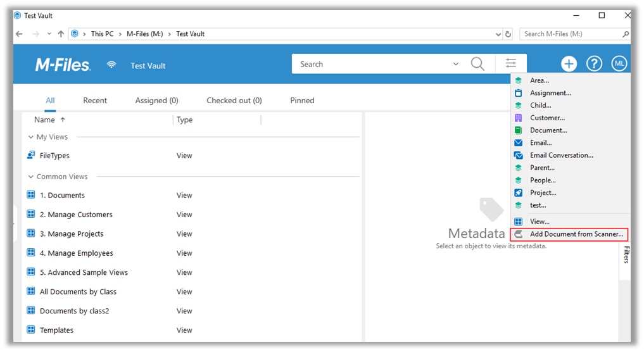The image size is (644, 352).
Task: Click the connection status wifi icon
Action: coord(111,65)
